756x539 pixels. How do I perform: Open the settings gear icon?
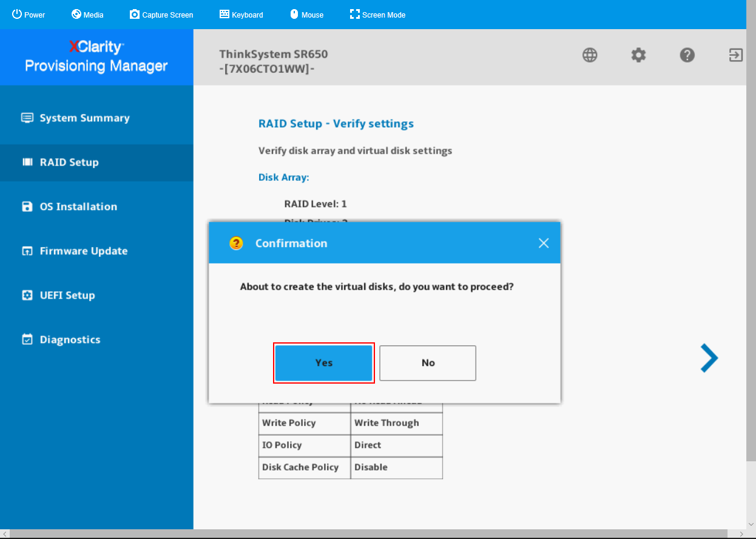point(638,55)
